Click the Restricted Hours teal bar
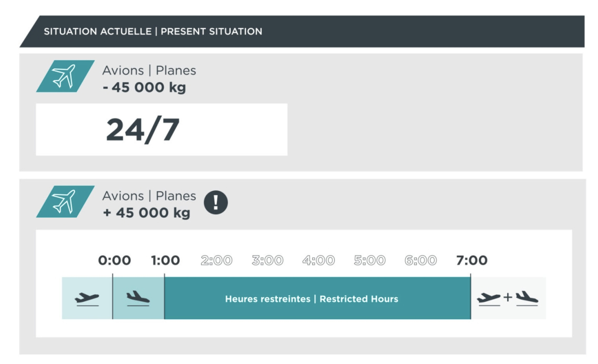 click(x=318, y=298)
